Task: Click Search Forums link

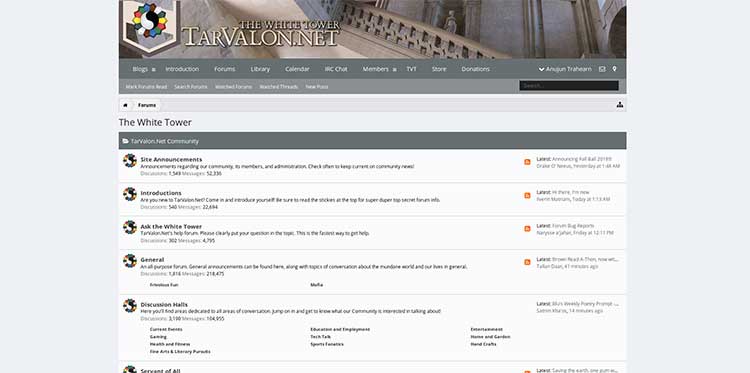Action: point(191,87)
